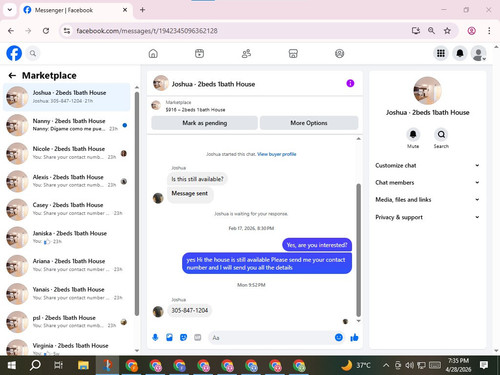Send a thumbs up like
The height and width of the screenshot is (375, 500).
pos(354,338)
